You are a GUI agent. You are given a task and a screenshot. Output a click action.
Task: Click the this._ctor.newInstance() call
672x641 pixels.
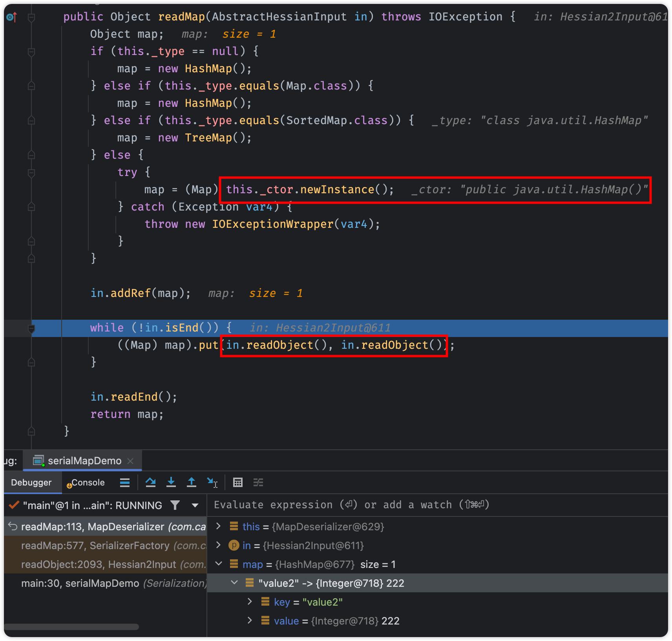point(309,189)
